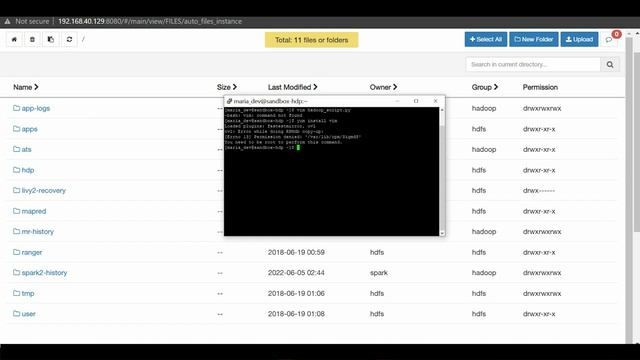640x360 pixels.
Task: Maximize the terminal window
Action: pos(416,101)
